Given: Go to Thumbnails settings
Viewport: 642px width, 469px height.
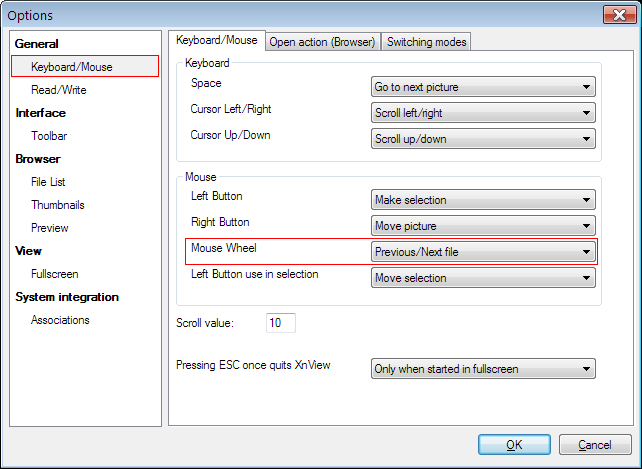Looking at the screenshot, I should click(x=57, y=205).
